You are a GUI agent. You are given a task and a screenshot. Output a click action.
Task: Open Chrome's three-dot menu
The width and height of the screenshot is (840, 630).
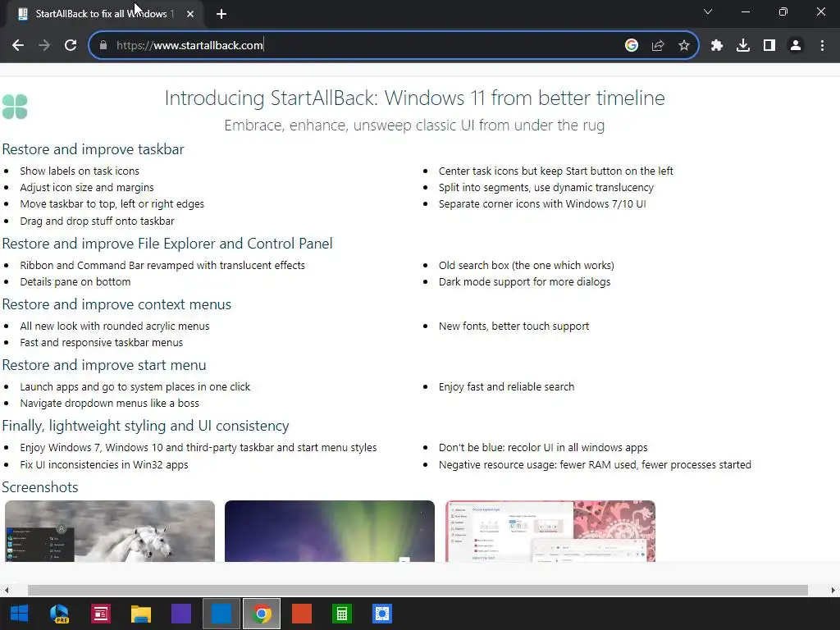[x=822, y=46]
